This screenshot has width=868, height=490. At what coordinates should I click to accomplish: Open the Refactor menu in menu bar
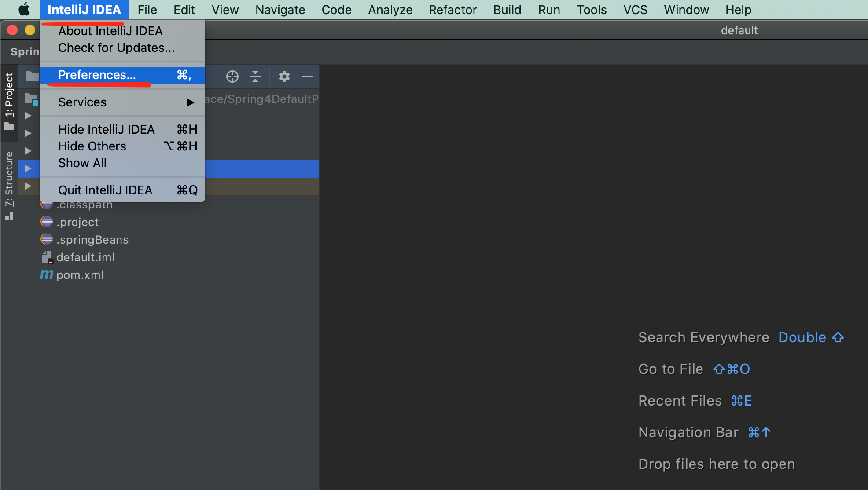tap(452, 10)
